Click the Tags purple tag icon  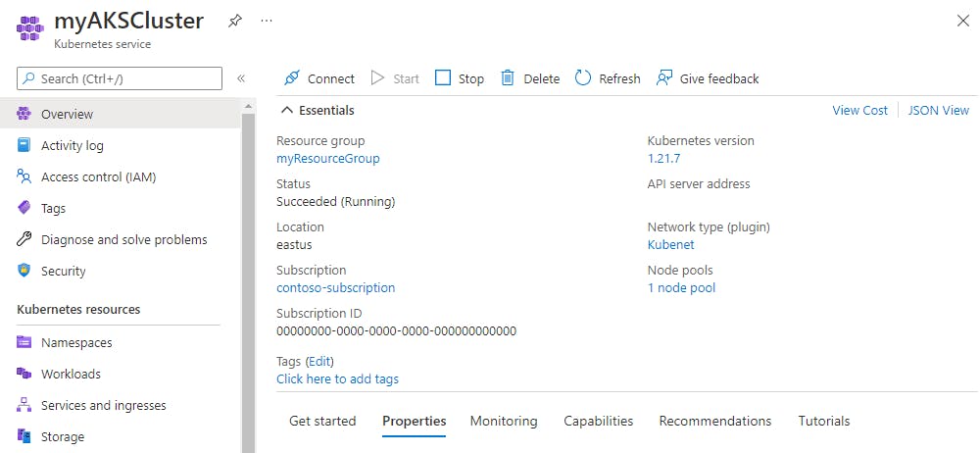click(x=24, y=208)
